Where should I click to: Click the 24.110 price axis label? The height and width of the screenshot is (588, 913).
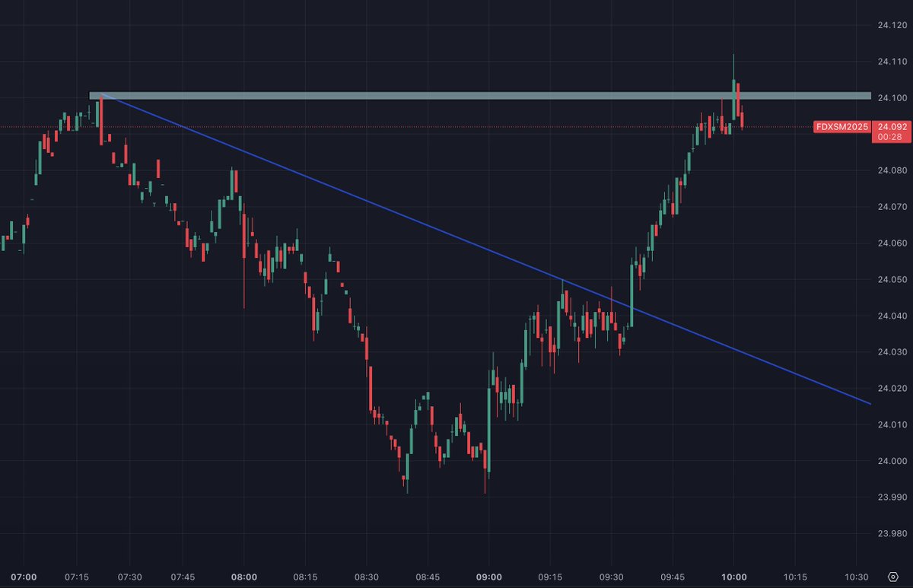tap(892, 62)
